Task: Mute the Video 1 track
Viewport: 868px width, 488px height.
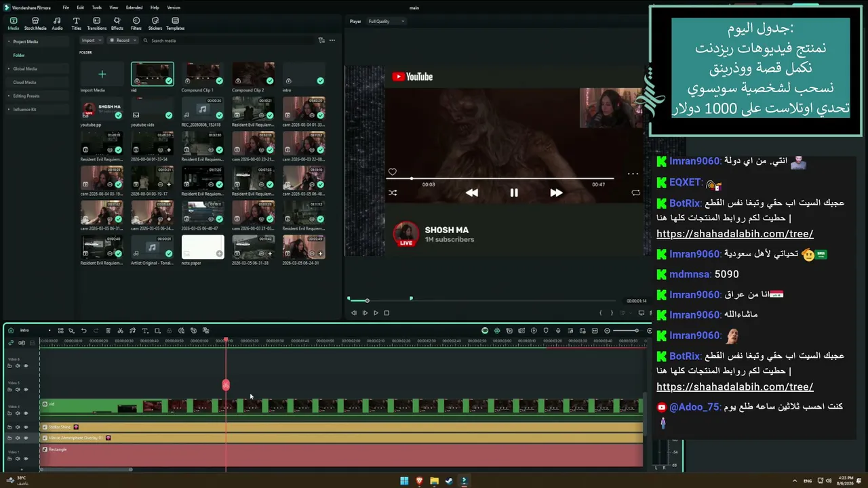Action: tap(18, 458)
